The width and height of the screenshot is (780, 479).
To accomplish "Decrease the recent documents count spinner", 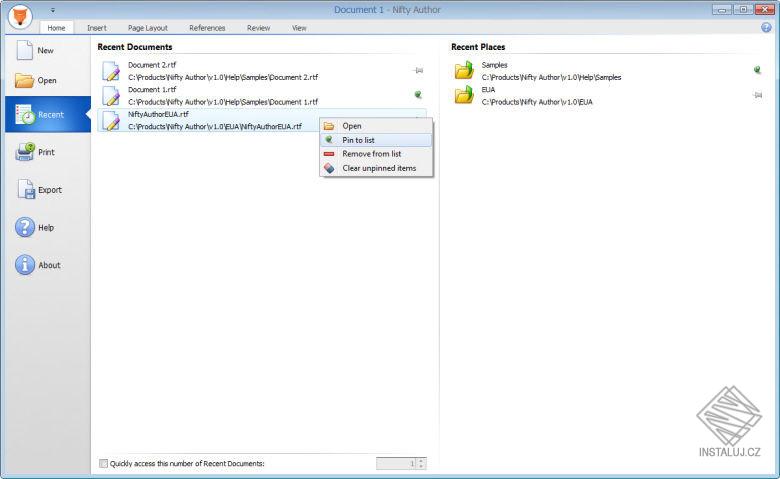I will [x=421, y=467].
